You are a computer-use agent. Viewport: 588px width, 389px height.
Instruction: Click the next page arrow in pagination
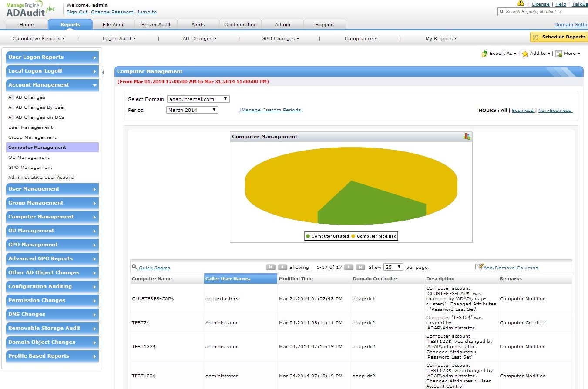(349, 267)
